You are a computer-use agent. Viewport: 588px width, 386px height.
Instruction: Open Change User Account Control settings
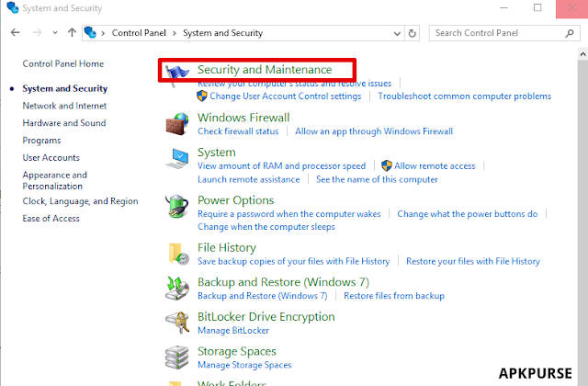[286, 96]
